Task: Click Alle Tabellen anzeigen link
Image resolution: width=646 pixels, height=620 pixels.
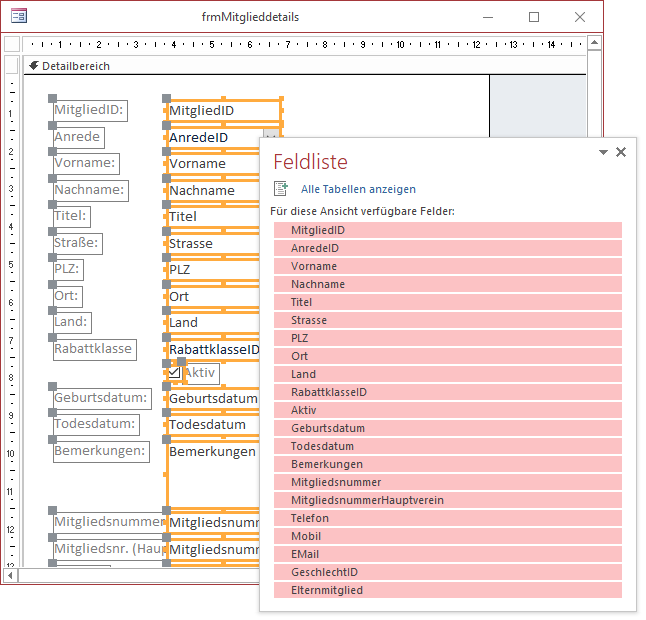Action: [x=358, y=189]
